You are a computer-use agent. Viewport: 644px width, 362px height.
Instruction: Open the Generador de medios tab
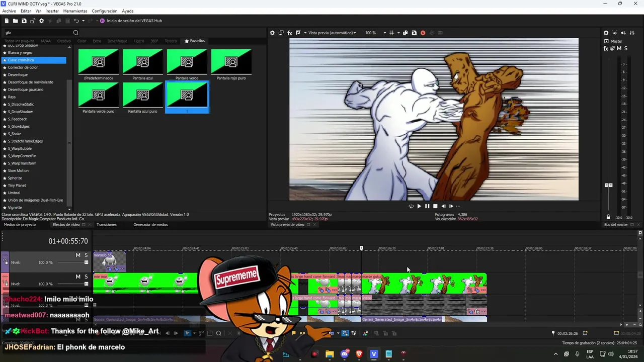150,225
